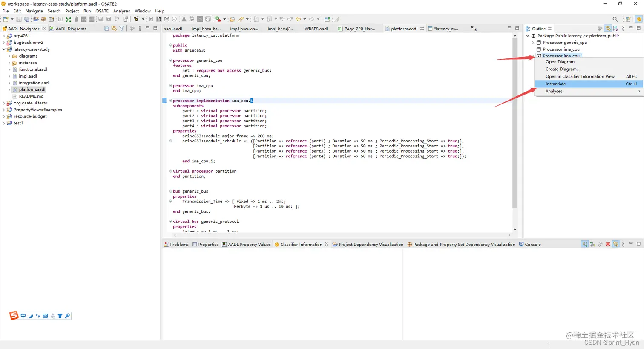
Task: Click Collapse All in AADL Navigator
Action: [106, 29]
